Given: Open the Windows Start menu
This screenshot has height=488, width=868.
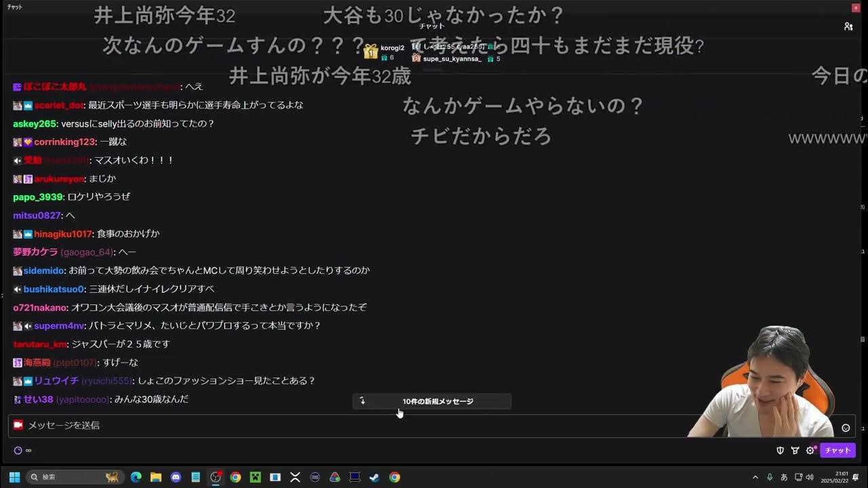Looking at the screenshot, I should coord(14,477).
